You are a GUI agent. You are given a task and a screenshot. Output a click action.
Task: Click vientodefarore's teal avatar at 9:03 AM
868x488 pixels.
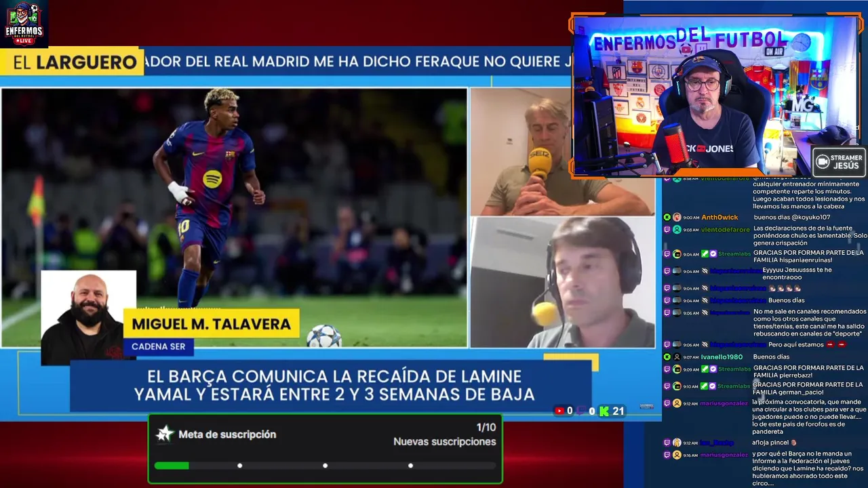click(x=677, y=230)
